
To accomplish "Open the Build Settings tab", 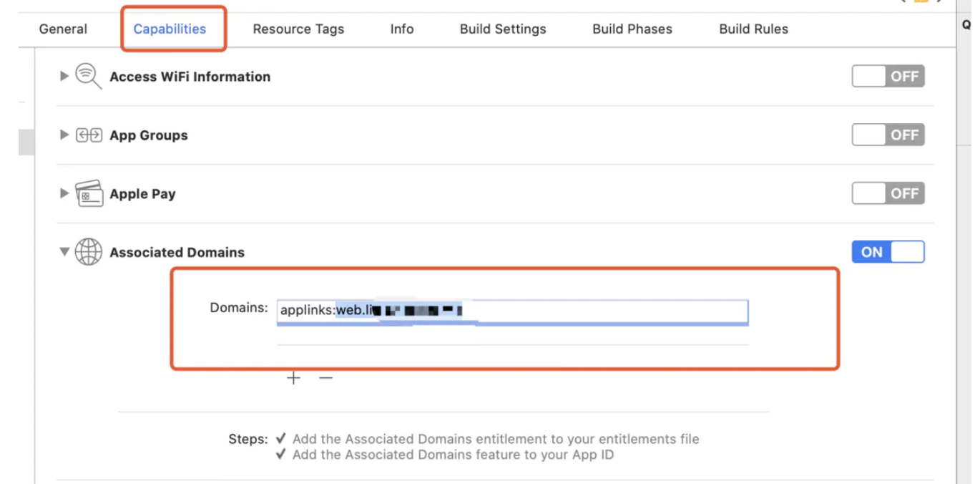I will [x=503, y=29].
